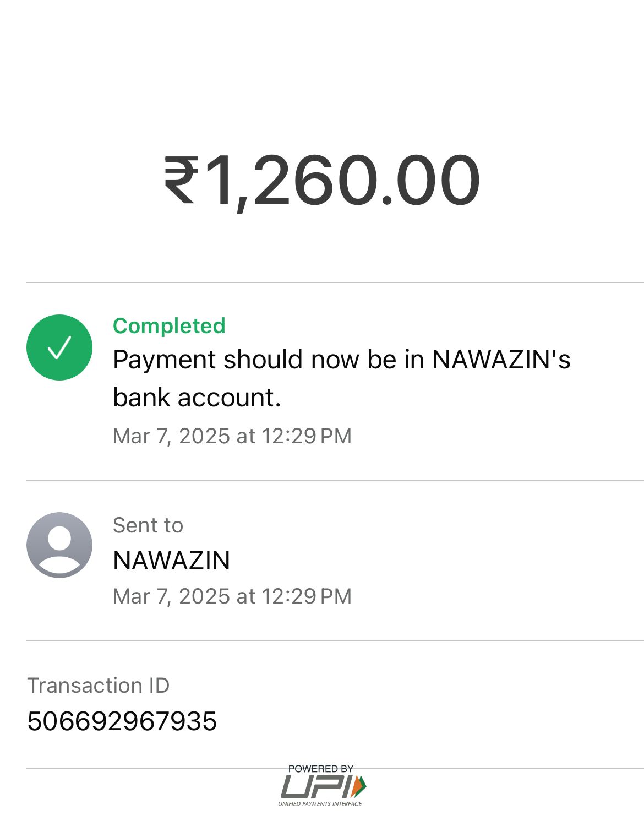
Task: Tap the rupee symbol before the amount
Action: [x=181, y=181]
